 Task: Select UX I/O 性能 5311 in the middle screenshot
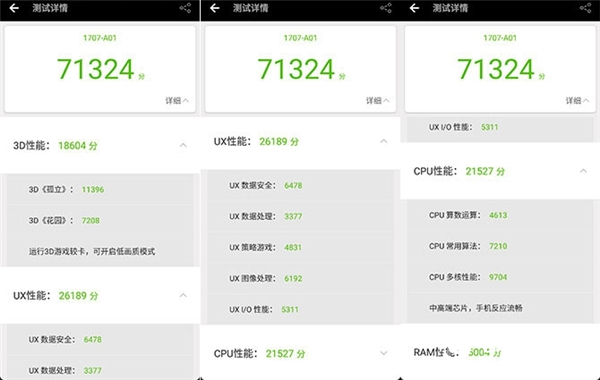click(x=300, y=309)
